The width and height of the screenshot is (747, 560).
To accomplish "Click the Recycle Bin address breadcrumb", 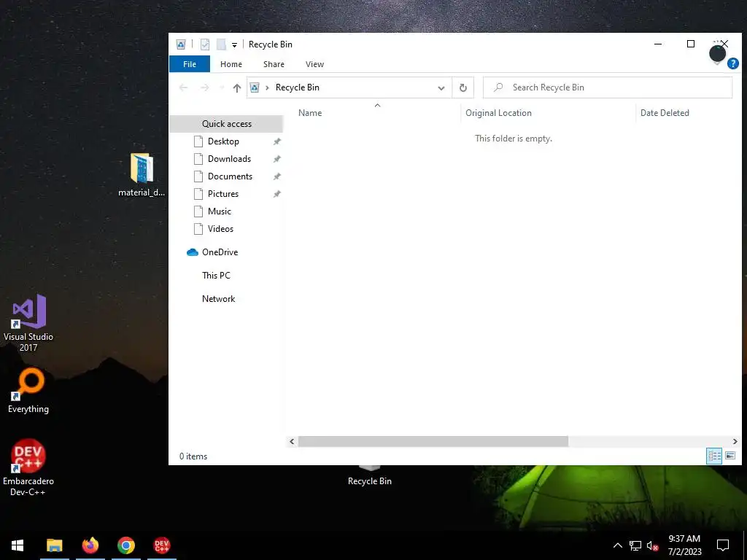I will [298, 87].
